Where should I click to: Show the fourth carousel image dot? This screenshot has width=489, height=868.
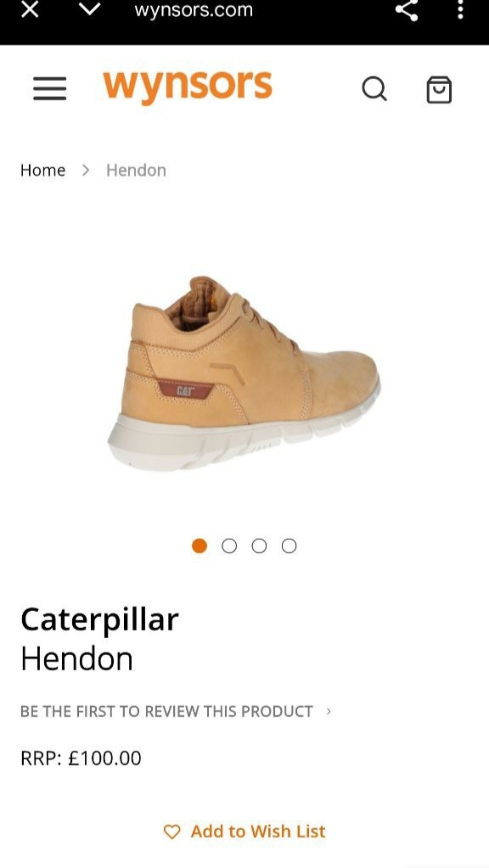coord(289,546)
